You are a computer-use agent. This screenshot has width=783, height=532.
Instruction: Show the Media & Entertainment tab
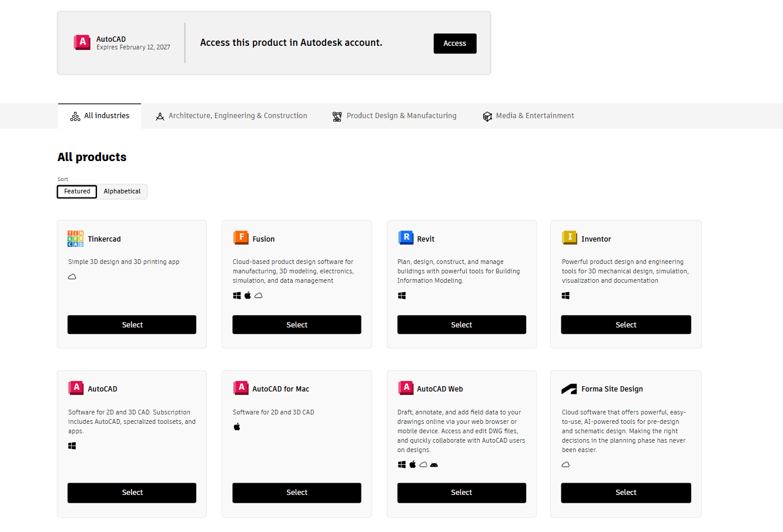528,116
